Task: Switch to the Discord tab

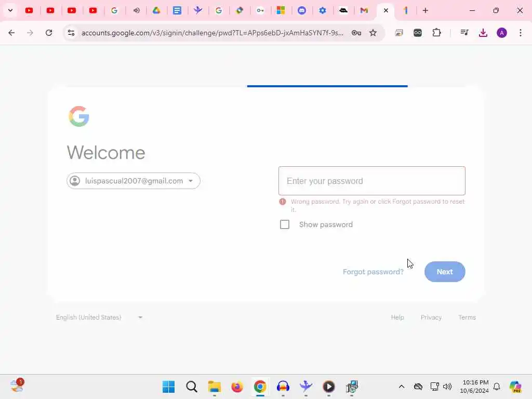Action: [302, 10]
